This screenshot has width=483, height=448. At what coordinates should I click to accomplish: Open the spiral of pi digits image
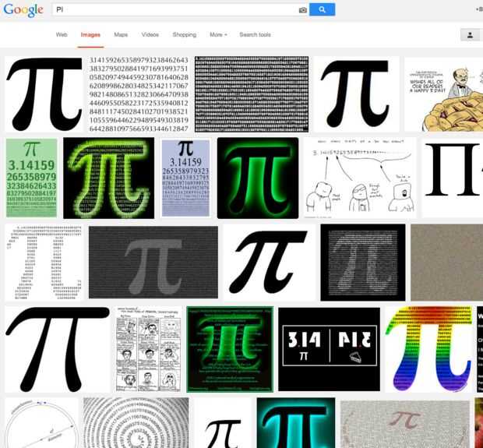coord(136,423)
